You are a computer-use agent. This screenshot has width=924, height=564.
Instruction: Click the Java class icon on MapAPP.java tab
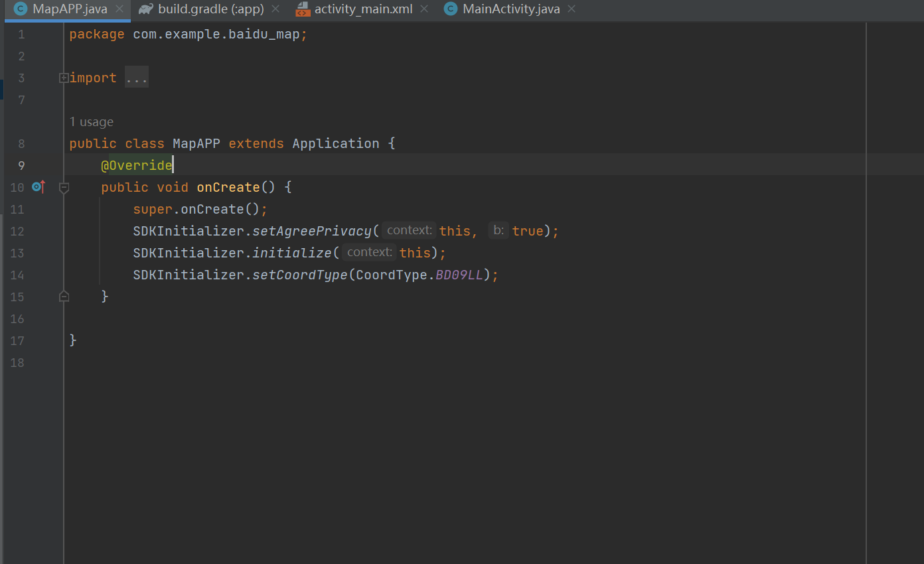pyautogui.click(x=21, y=9)
